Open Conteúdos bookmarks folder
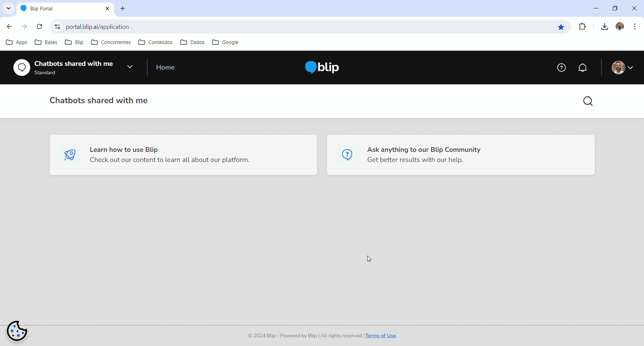 click(x=155, y=42)
